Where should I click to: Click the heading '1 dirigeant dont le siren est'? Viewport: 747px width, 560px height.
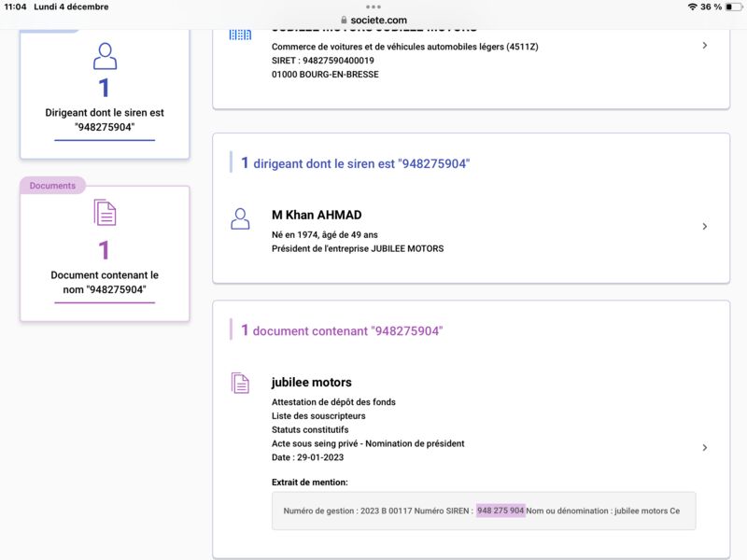[x=355, y=163]
